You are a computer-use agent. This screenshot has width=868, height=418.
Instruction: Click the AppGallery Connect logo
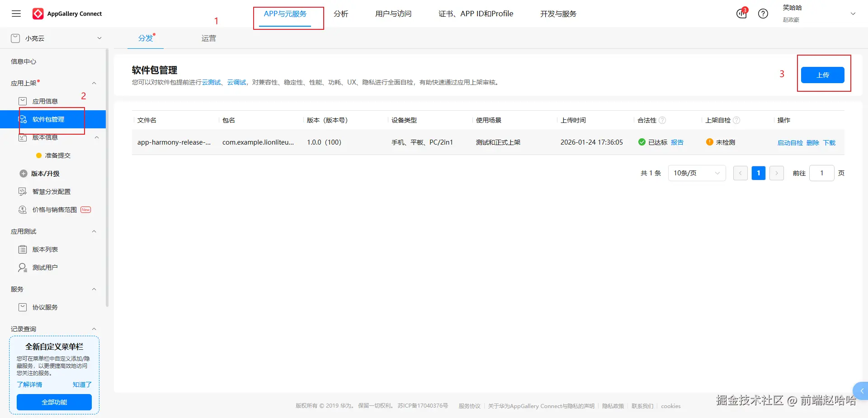point(67,14)
